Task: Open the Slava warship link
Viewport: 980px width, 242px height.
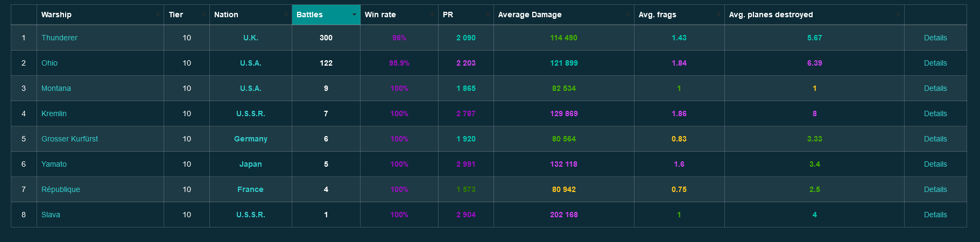Action: coord(51,215)
